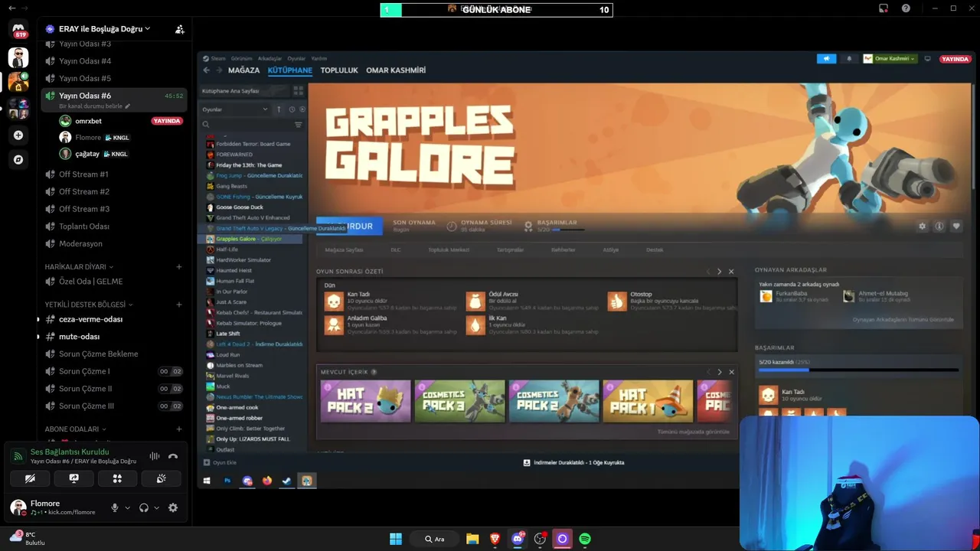
Task: Open HAT PACK 2 DLC thumbnail
Action: [x=366, y=401]
